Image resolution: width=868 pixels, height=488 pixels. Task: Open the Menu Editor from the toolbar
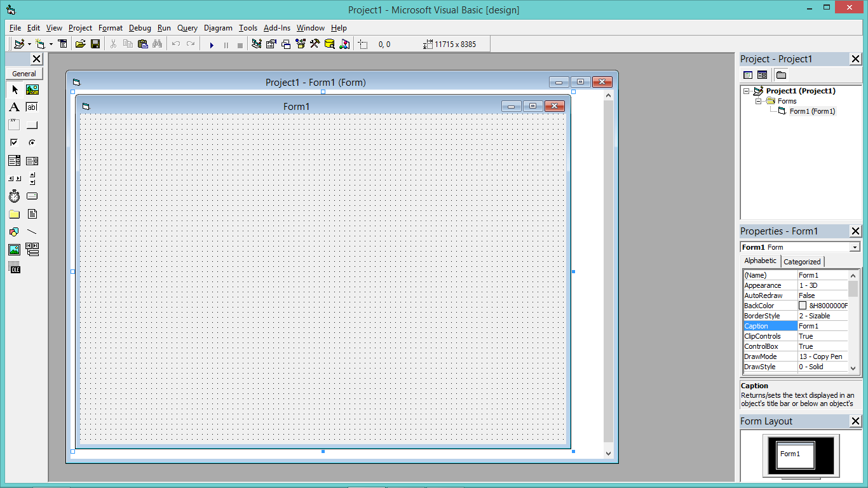(62, 44)
